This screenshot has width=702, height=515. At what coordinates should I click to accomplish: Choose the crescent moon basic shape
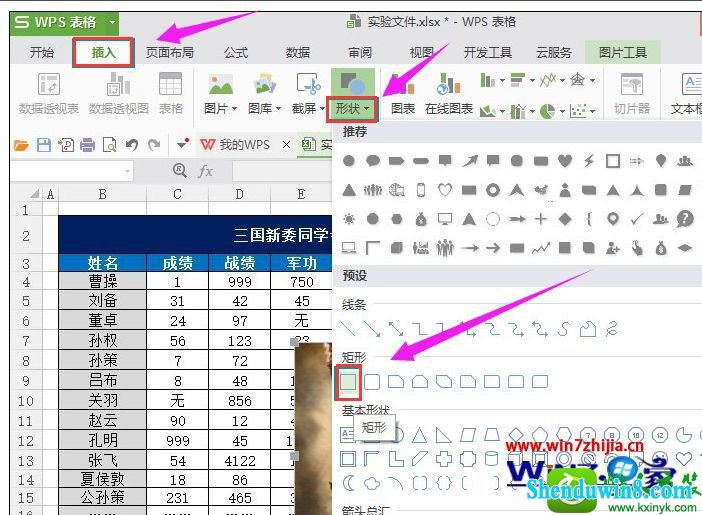[348, 483]
